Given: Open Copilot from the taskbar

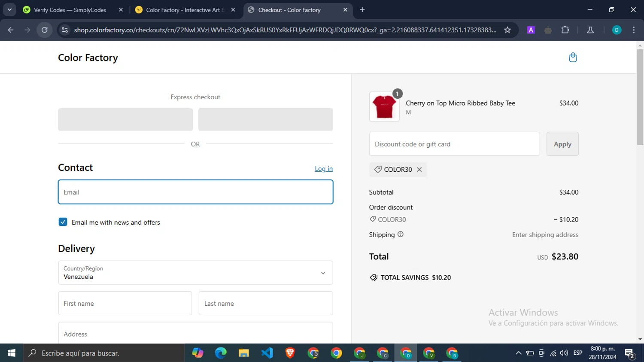Looking at the screenshot, I should [197, 353].
